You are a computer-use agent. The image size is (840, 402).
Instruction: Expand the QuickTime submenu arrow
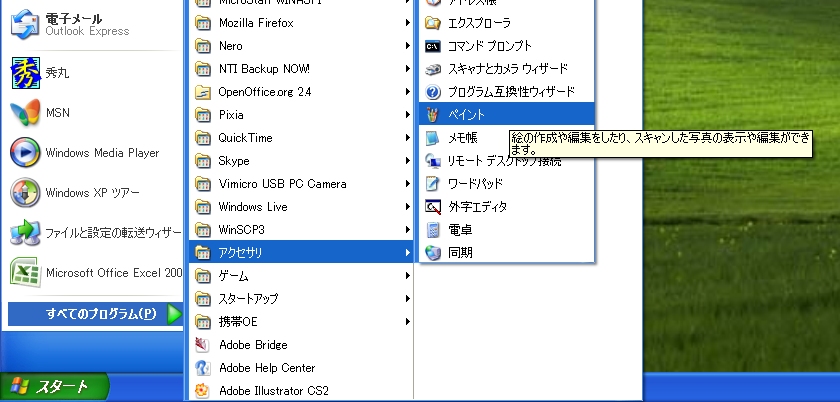[408, 138]
